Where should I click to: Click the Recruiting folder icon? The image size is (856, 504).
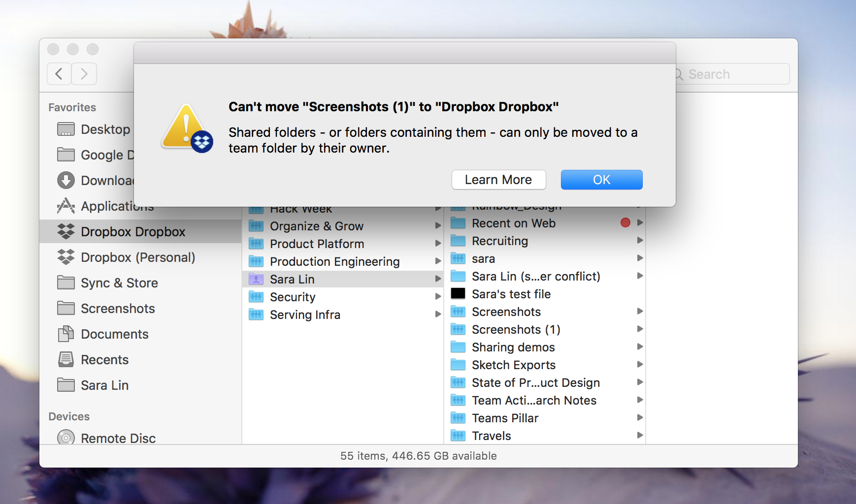[x=458, y=241]
